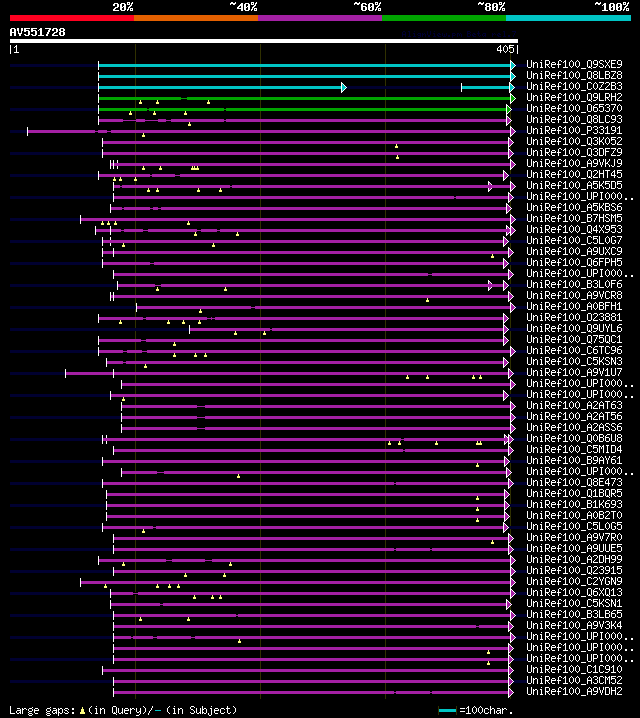The image size is (640, 718).
Task: Select the UniRef100_A9VKJ9 label
Action: 574,163
